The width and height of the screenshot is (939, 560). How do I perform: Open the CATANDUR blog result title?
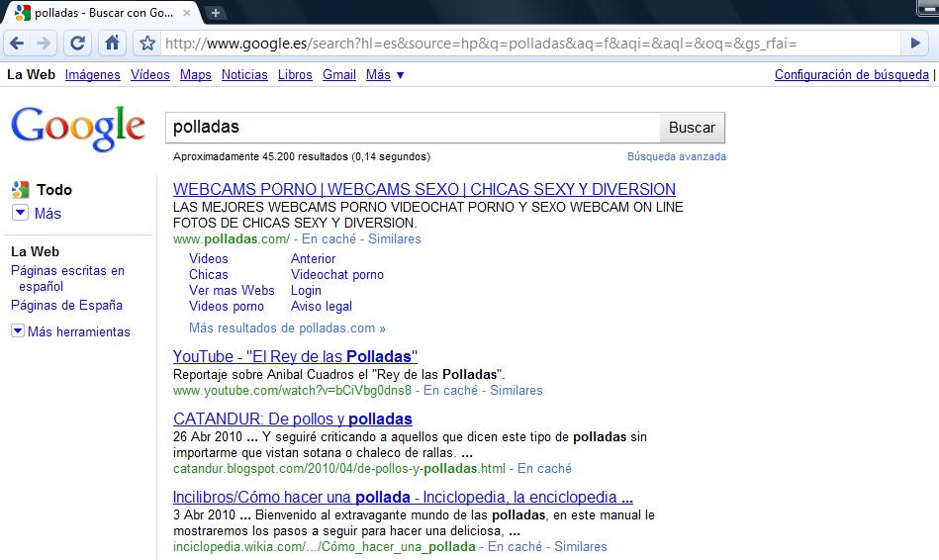click(292, 419)
